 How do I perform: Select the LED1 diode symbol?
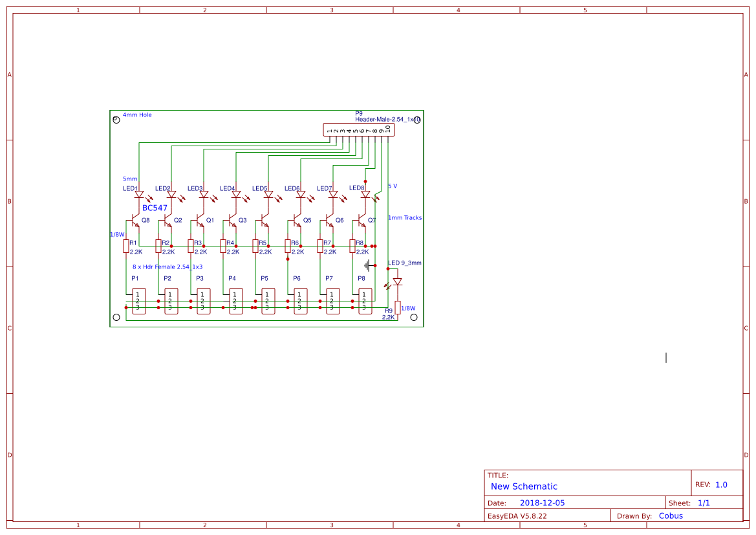point(138,193)
